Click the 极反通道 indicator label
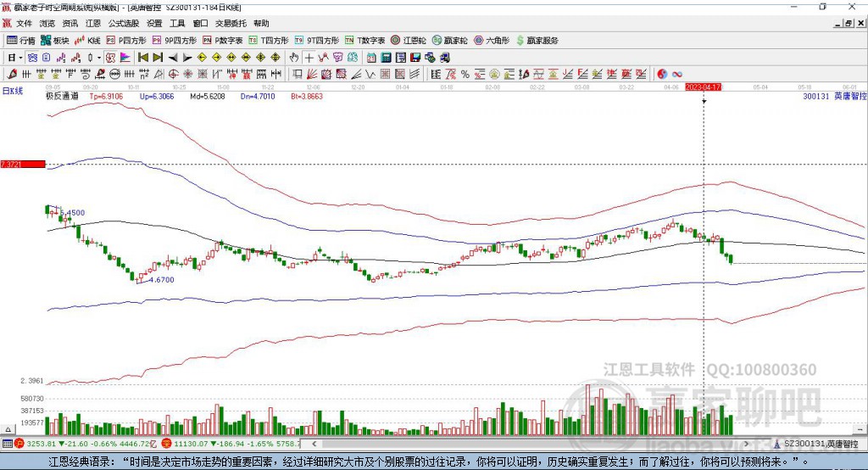Viewport: 868px width, 470px height. pos(62,96)
